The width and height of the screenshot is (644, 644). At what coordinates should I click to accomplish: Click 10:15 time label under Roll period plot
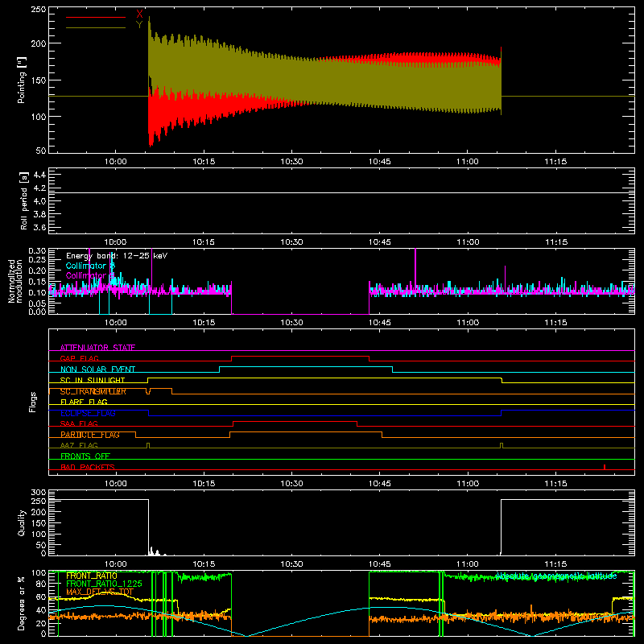pyautogui.click(x=204, y=242)
